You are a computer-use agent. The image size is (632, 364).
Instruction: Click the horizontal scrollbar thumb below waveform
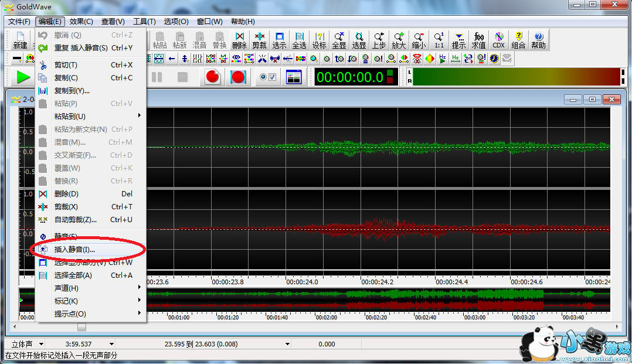pyautogui.click(x=81, y=327)
